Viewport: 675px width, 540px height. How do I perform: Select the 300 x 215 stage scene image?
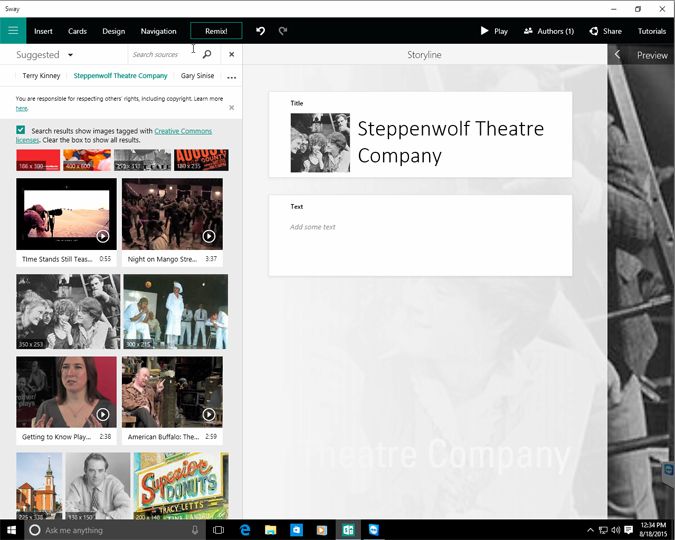point(176,311)
